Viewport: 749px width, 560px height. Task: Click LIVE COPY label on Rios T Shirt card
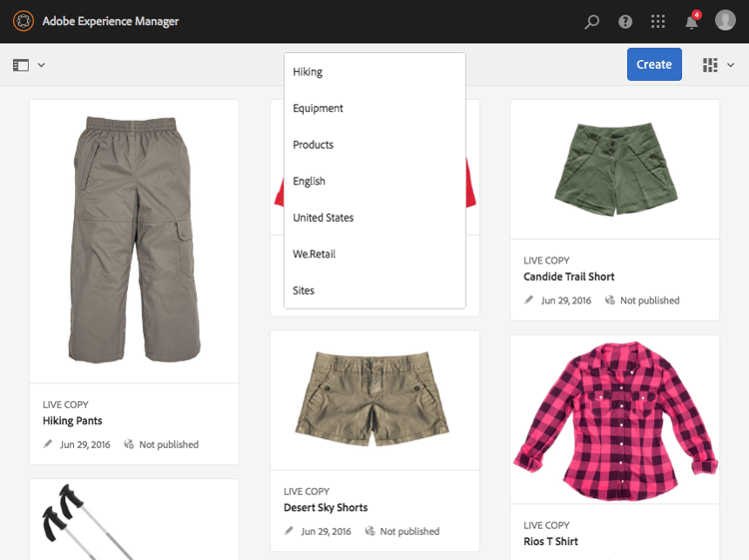[546, 526]
